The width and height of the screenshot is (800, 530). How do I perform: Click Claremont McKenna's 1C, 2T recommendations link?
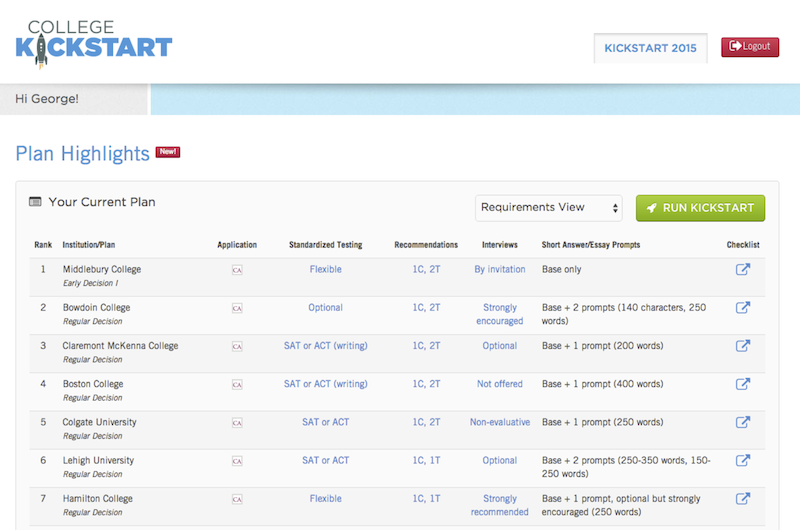tap(427, 346)
